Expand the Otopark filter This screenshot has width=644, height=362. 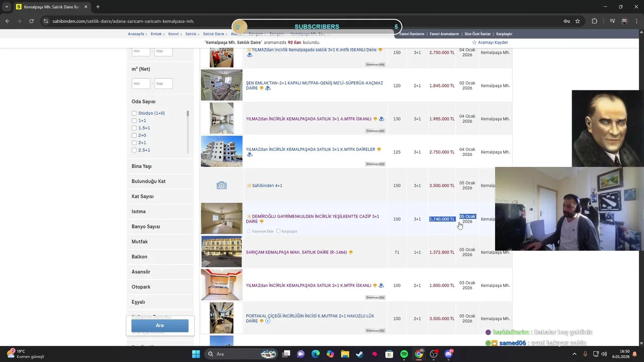[x=160, y=287]
